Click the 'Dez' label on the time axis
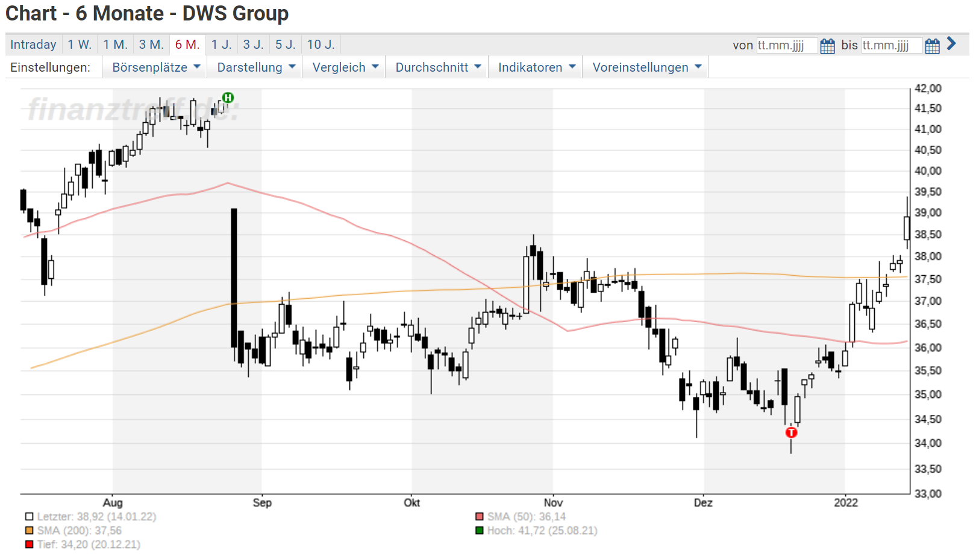This screenshot has width=976, height=560. (703, 503)
